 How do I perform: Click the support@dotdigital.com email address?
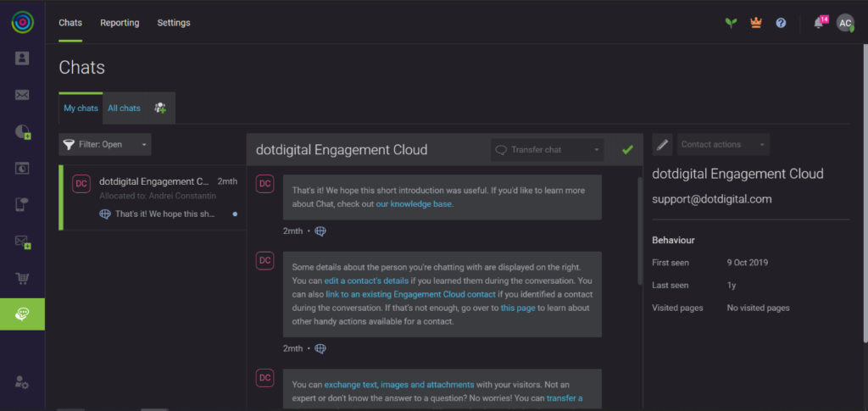712,199
